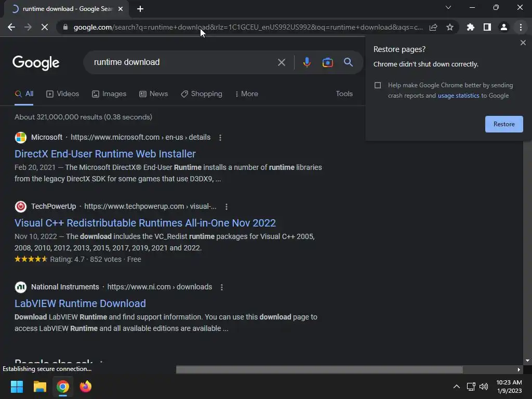
Task: Search by image with camera icon
Action: (x=328, y=62)
